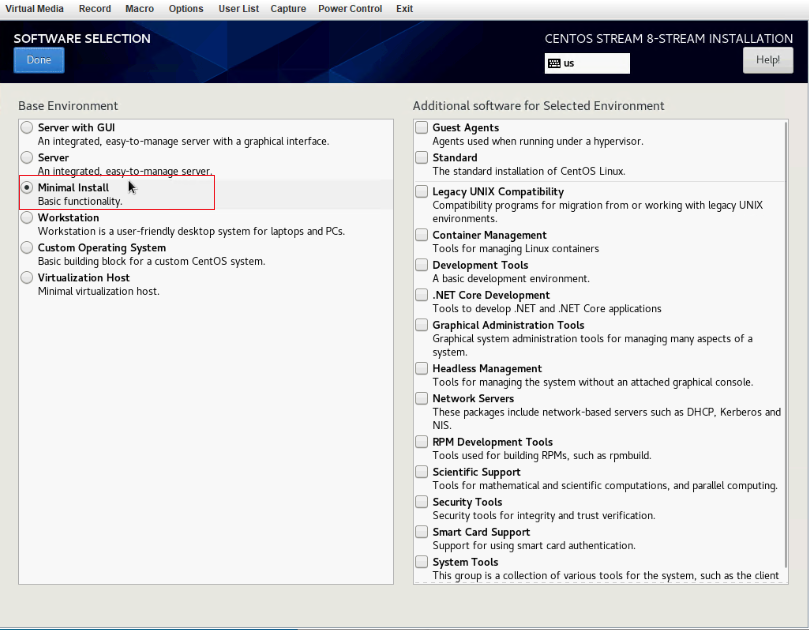Enable RPM Development Tools checkbox
Image resolution: width=809 pixels, height=630 pixels.
(x=422, y=441)
